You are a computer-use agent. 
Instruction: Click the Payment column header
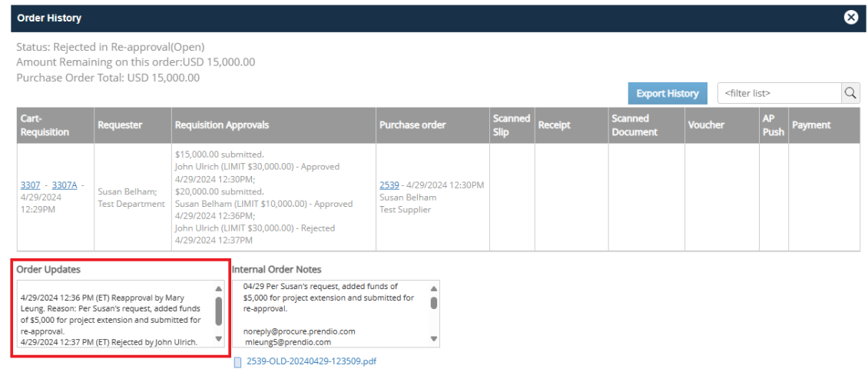pyautogui.click(x=823, y=125)
